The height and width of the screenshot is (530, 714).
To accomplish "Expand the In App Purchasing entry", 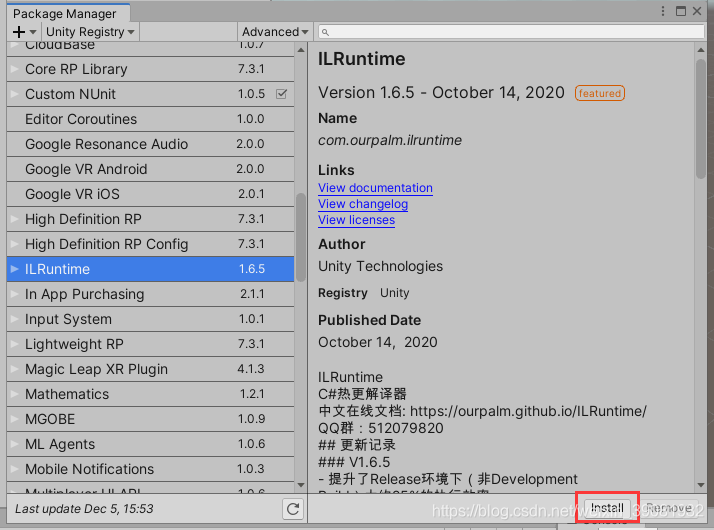I will point(15,294).
